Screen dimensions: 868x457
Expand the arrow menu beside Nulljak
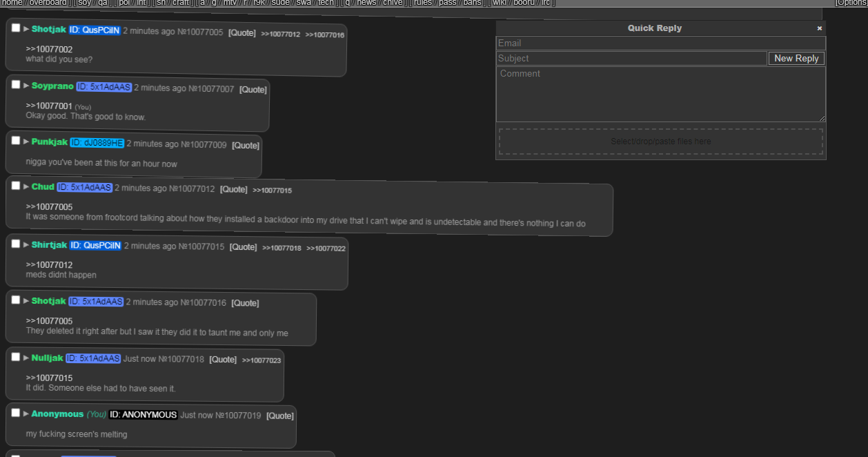click(26, 358)
